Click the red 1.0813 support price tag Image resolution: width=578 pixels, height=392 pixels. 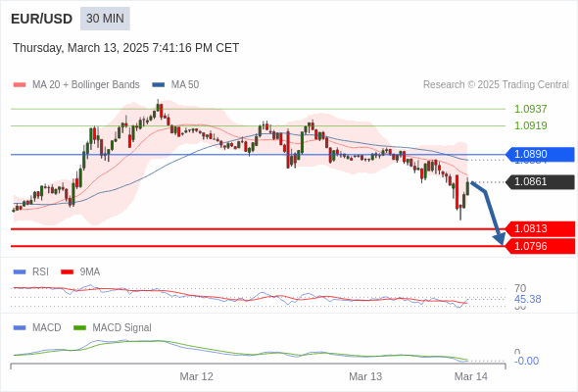(540, 228)
